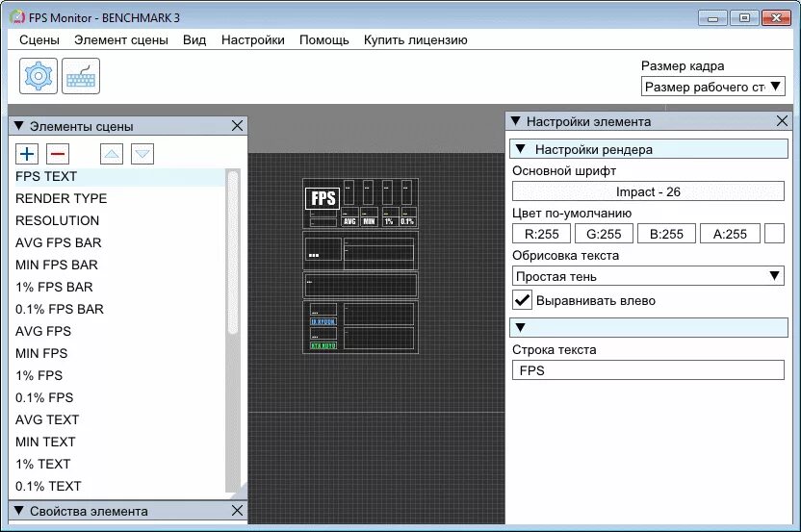This screenshot has width=801, height=532.
Task: Open the keyboard hotkeys toolbar icon
Action: coord(81,76)
